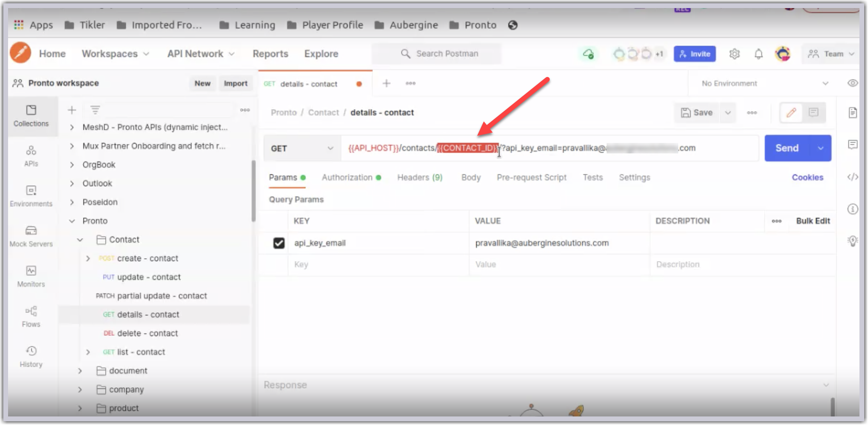The width and height of the screenshot is (868, 425).
Task: Open the API Network dropdown menu
Action: (x=201, y=54)
